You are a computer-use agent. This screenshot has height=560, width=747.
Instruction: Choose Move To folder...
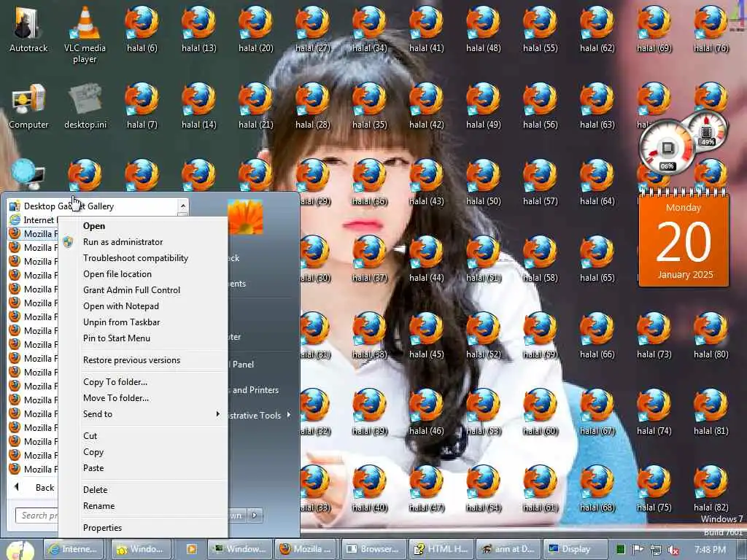[x=116, y=398]
